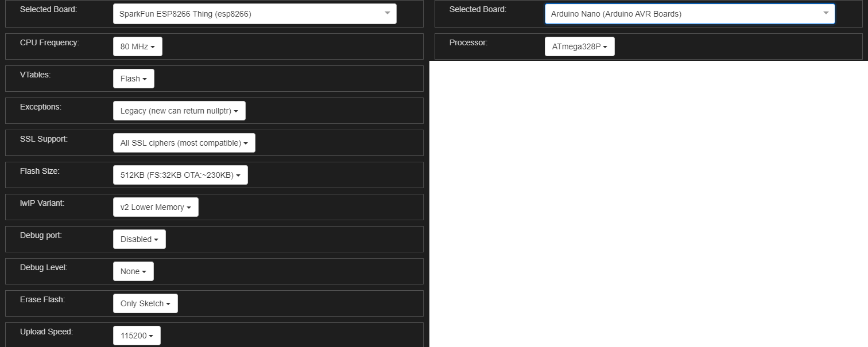Viewport: 868px width, 347px height.
Task: Click the Debug Level label
Action: click(44, 267)
